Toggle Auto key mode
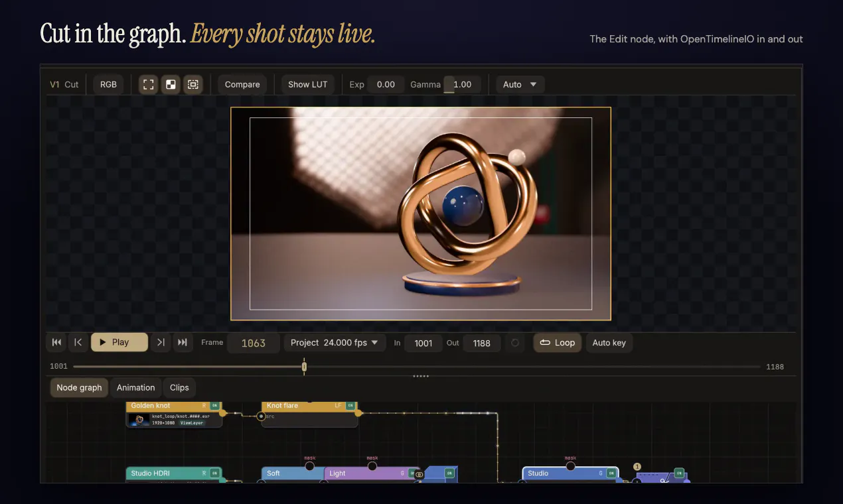843x504 pixels. [x=609, y=342]
